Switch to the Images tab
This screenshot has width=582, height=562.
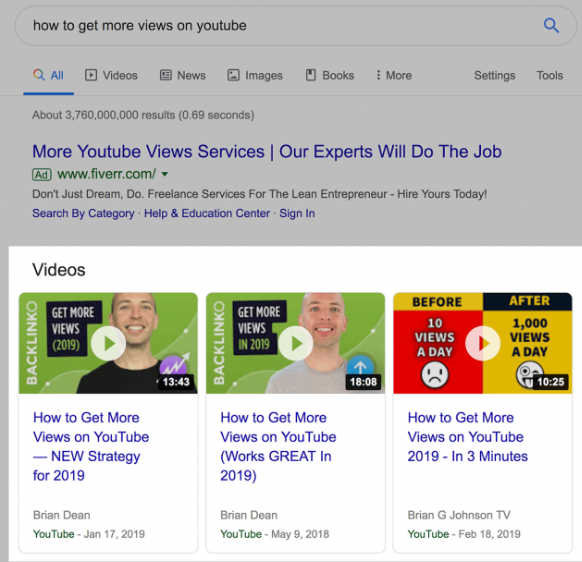coord(255,75)
